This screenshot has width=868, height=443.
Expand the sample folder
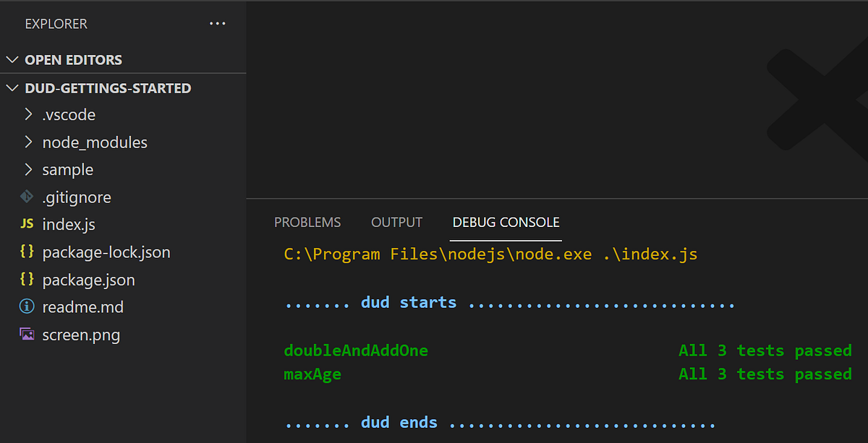point(27,169)
